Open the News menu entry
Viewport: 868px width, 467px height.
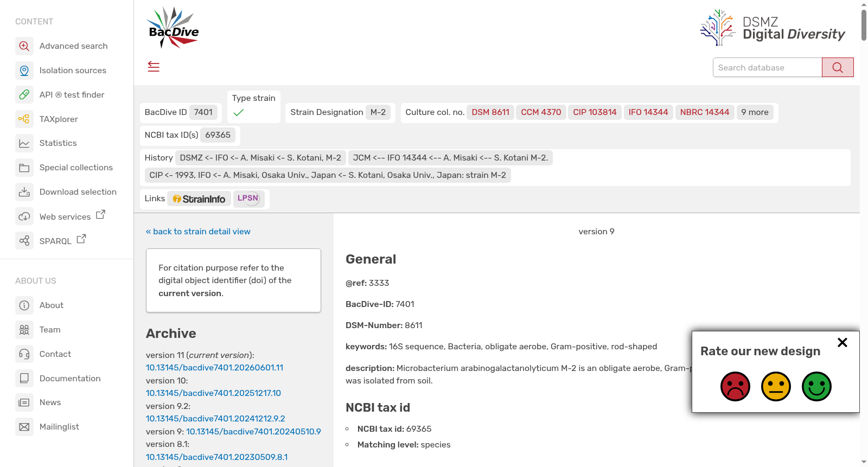coord(50,402)
